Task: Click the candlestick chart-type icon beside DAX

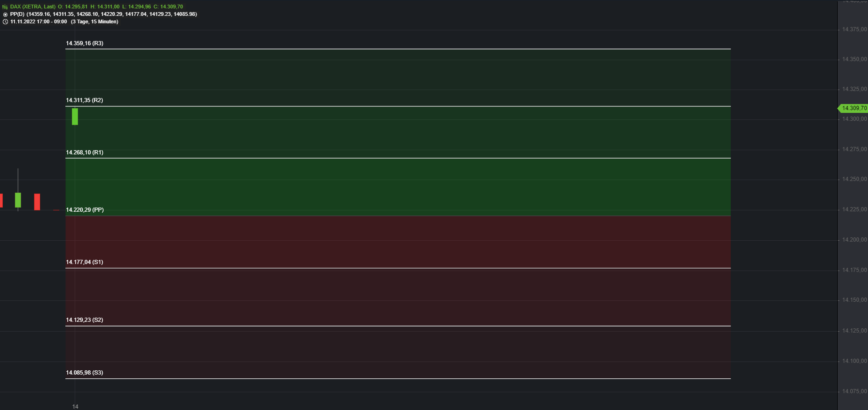Action: [x=5, y=7]
